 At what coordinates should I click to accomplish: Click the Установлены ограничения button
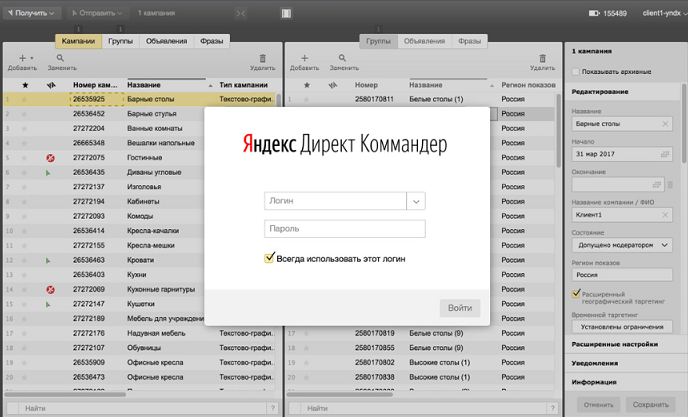pyautogui.click(x=622, y=327)
